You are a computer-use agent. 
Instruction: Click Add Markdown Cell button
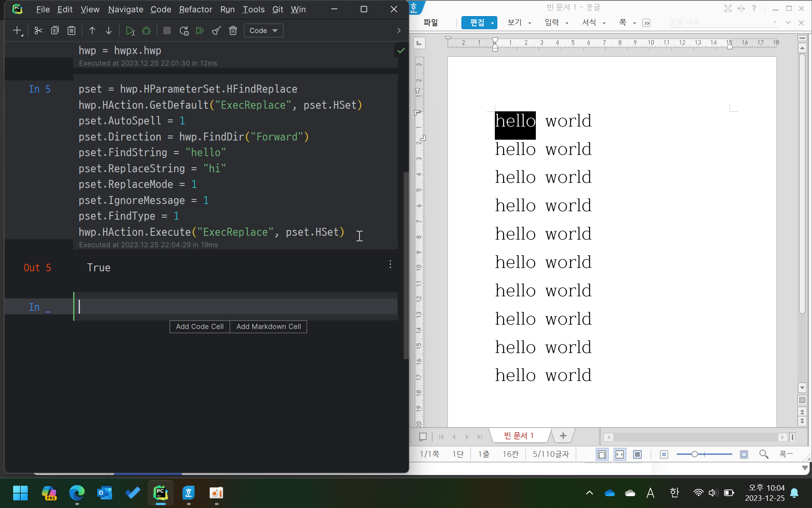click(269, 326)
